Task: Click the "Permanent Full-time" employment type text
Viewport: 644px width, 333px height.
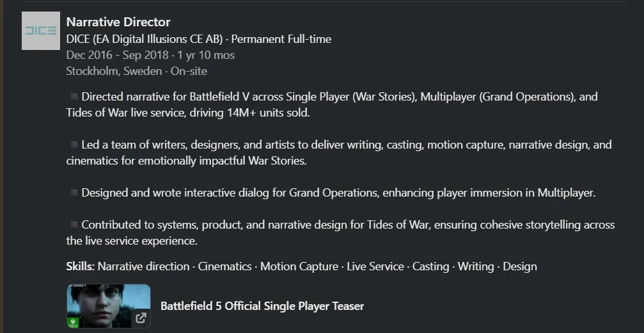Action: click(281, 39)
